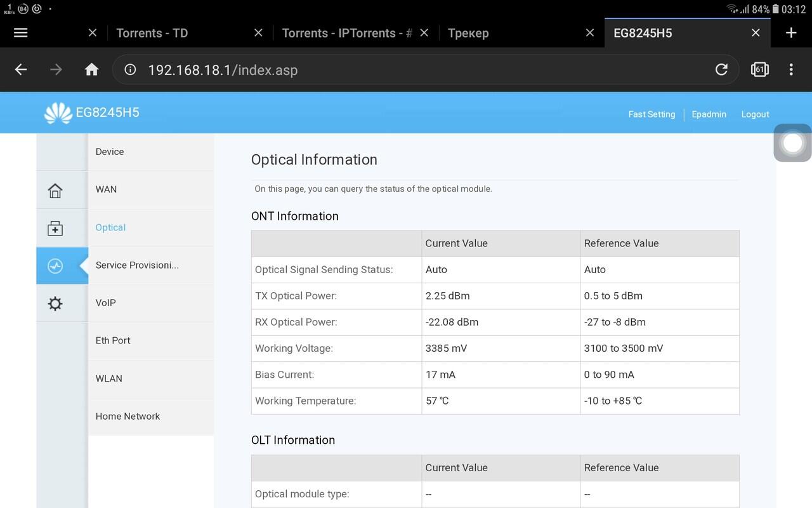Reload the router page
This screenshot has width=812, height=508.
pyautogui.click(x=721, y=70)
